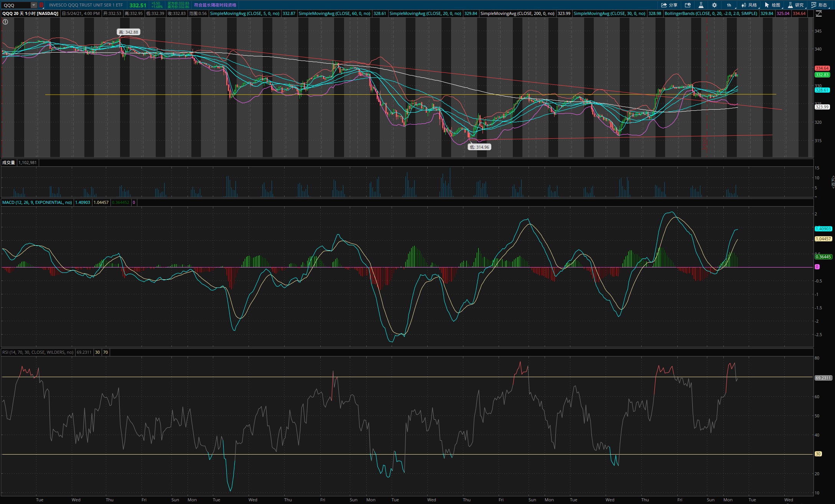Click the red link indicator beside symbol box

41,5
